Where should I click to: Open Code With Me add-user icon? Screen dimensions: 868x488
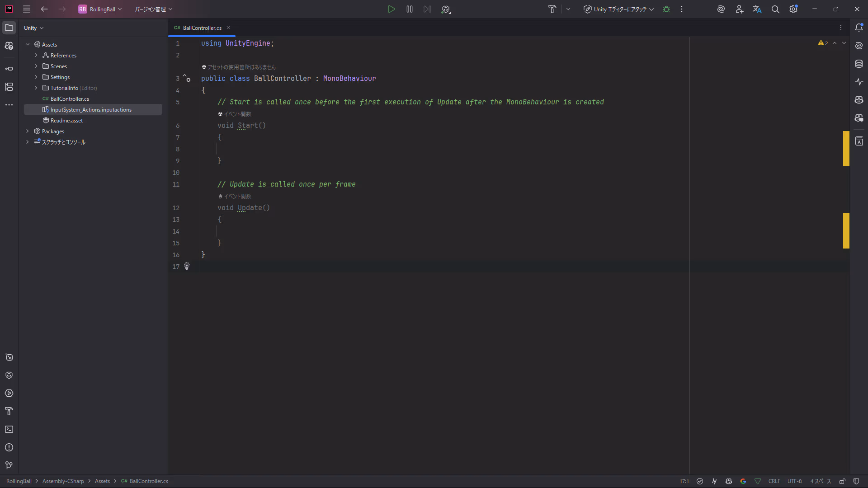(x=739, y=9)
